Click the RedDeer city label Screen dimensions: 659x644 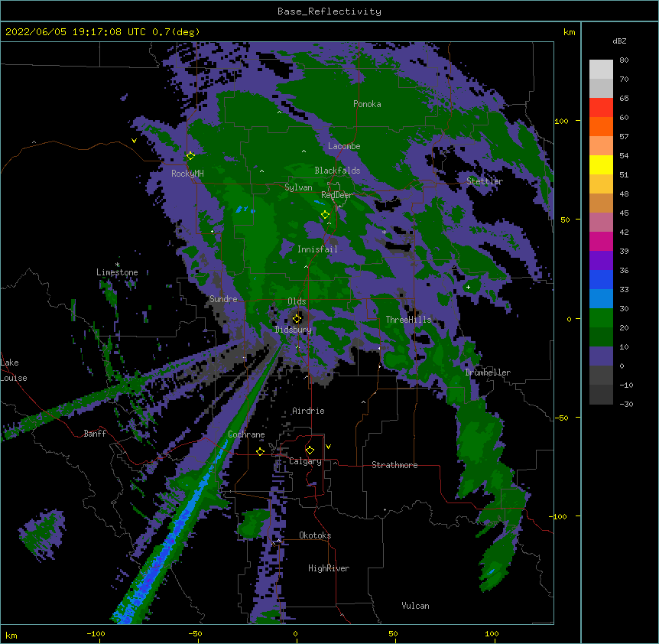point(337,195)
